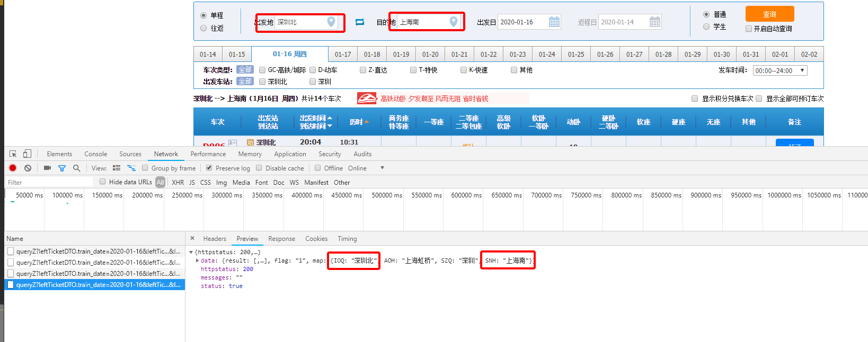
Task: Collapse the httpstatus root object
Action: [191, 252]
